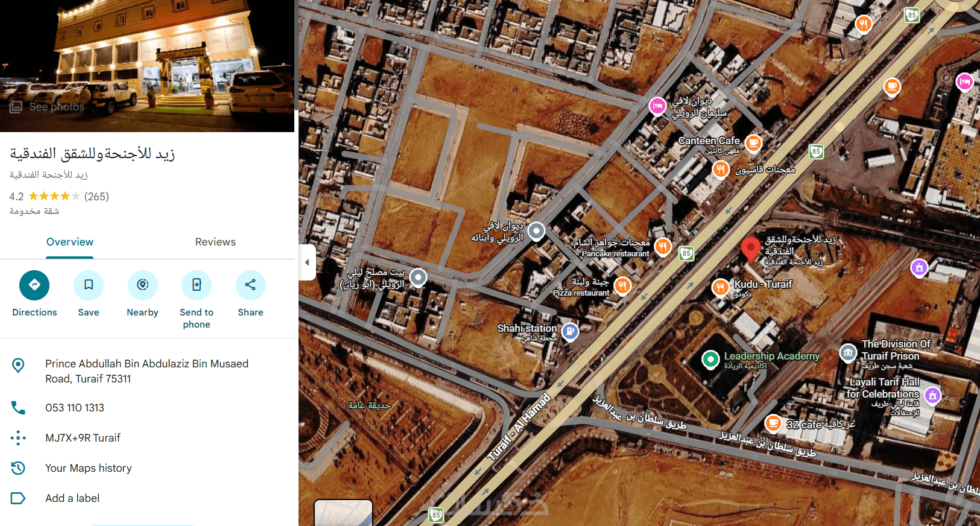Save this place with the bookmark icon

pos(89,285)
